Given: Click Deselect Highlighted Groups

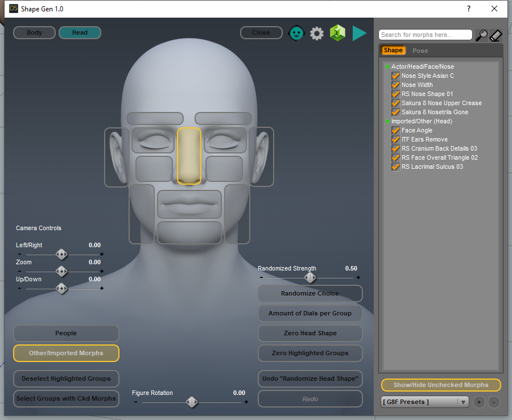Looking at the screenshot, I should point(66,379).
